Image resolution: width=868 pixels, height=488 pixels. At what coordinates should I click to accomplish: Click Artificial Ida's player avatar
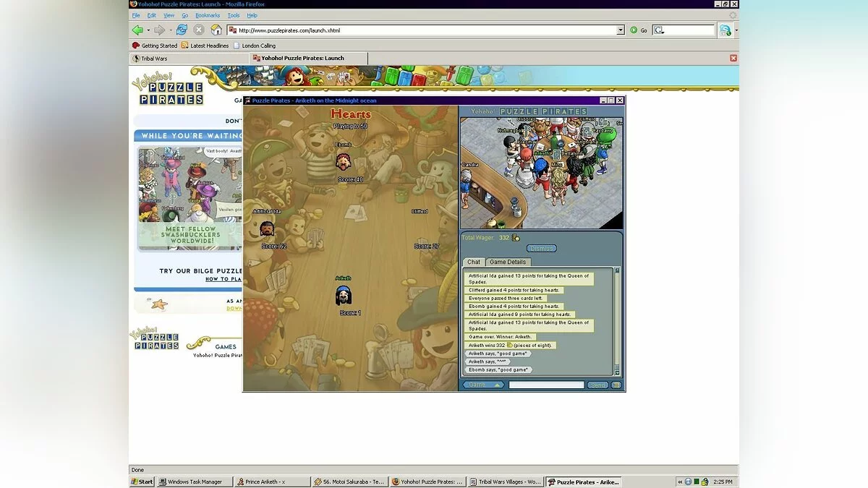tap(267, 229)
